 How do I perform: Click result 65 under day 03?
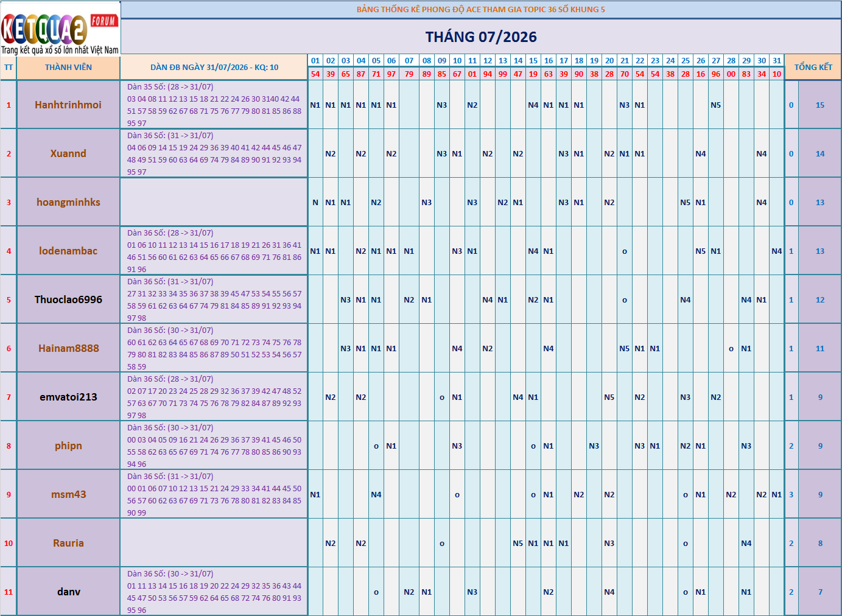point(346,74)
